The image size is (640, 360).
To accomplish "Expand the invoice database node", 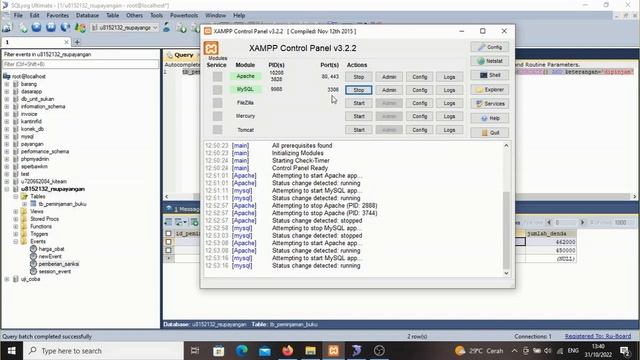I will (x=7, y=114).
